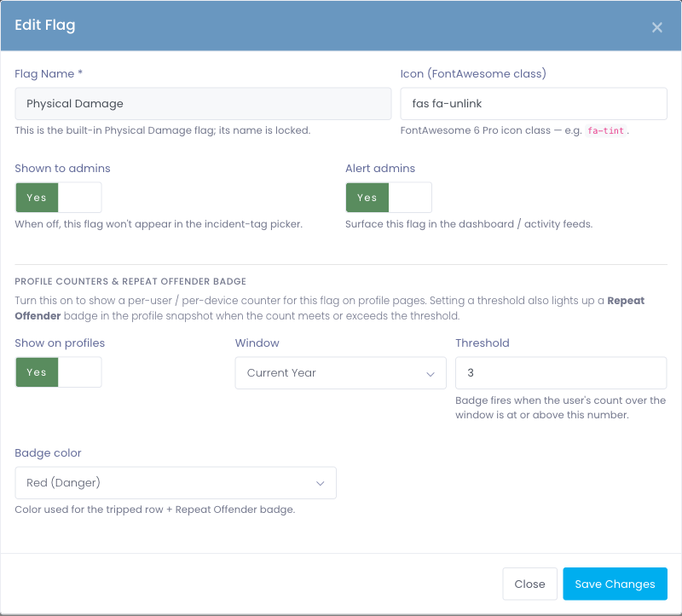This screenshot has width=682, height=616.
Task: Click the Close button
Action: pos(529,584)
